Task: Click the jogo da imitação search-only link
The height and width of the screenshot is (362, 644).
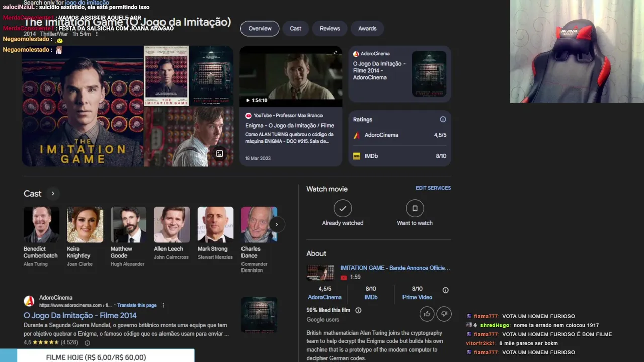Action: (x=87, y=3)
